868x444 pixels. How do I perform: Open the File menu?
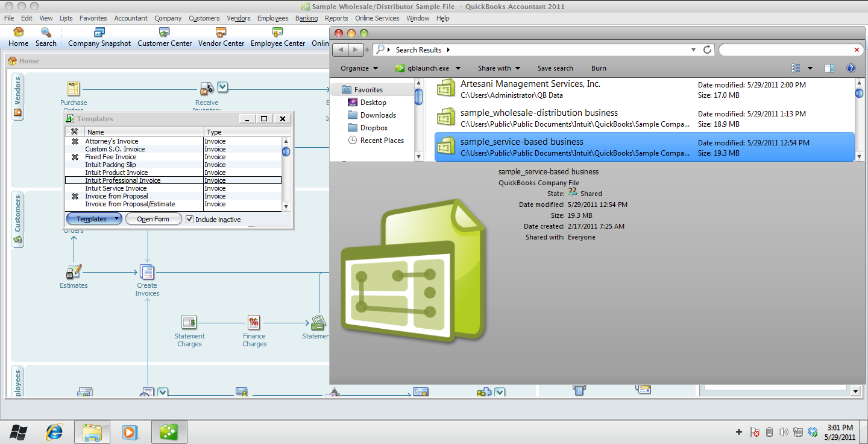coord(9,18)
